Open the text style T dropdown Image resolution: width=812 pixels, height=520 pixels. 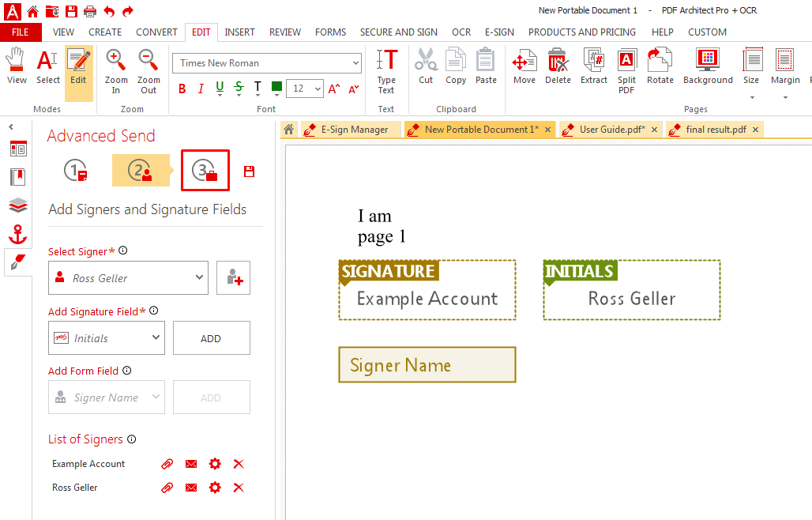click(258, 89)
